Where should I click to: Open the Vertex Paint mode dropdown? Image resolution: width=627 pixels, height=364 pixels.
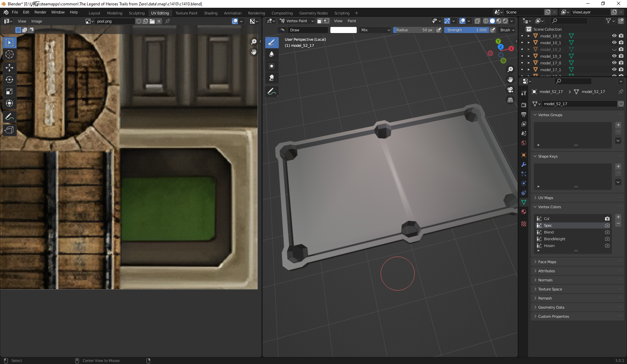pyautogui.click(x=297, y=21)
